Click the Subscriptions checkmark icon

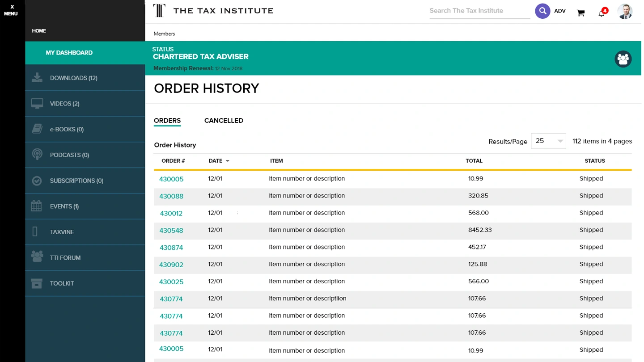coord(37,180)
